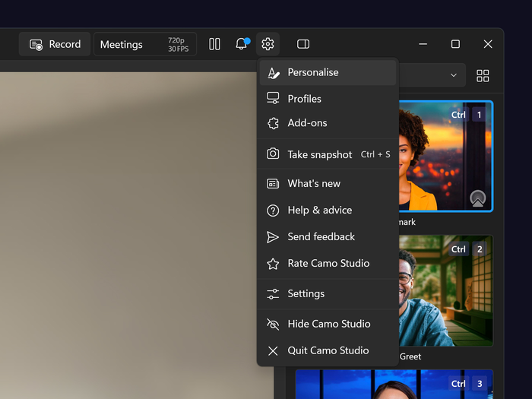Choose Add-ons in the menu
The height and width of the screenshot is (399, 532).
click(328, 123)
